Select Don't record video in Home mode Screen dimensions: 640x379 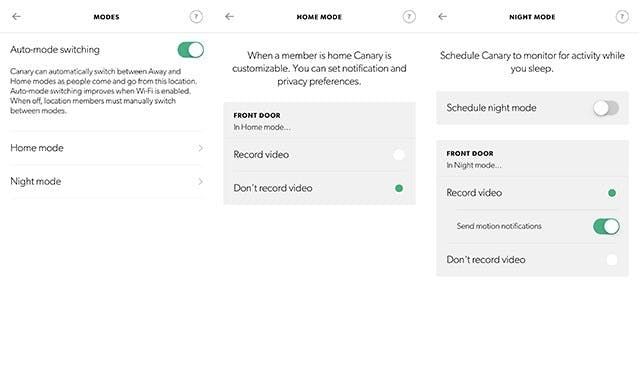point(399,188)
